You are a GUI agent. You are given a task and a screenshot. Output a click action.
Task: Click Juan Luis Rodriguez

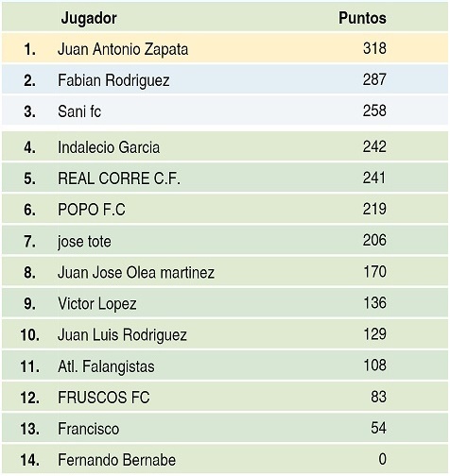122,335
